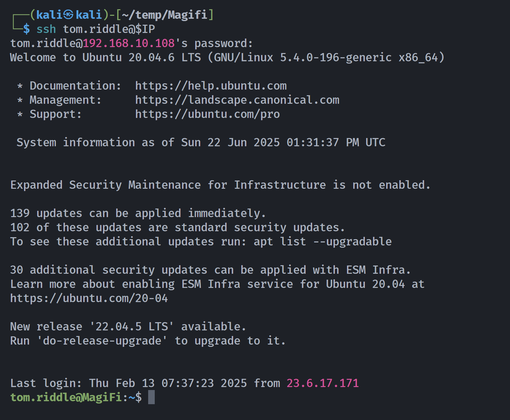The height and width of the screenshot is (420, 510).
Task: Click the '22.04.5 LTS' release text
Action: click(x=132, y=326)
